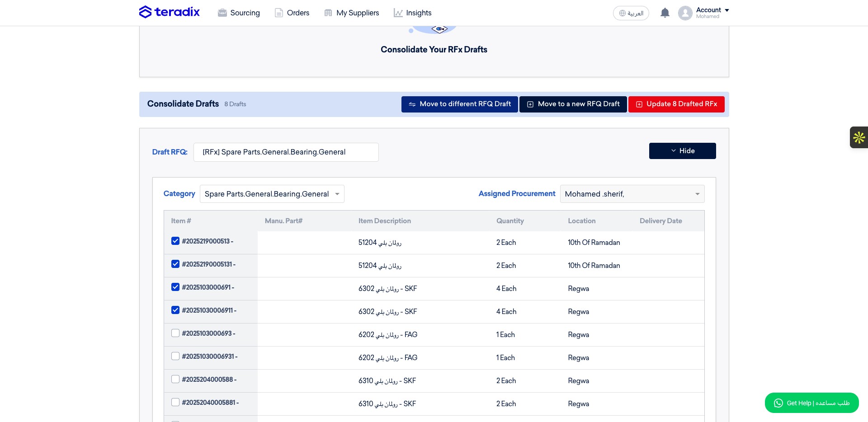Click the Quantity column header

510,221
